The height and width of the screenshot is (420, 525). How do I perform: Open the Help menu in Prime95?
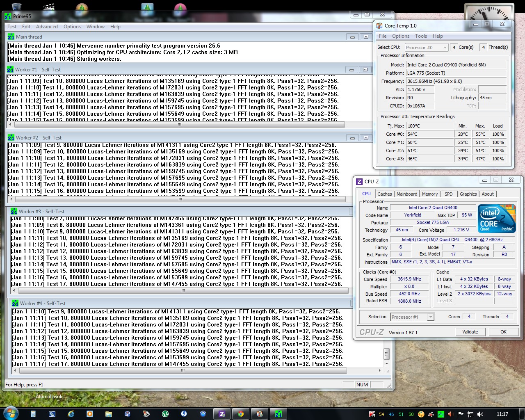(115, 27)
